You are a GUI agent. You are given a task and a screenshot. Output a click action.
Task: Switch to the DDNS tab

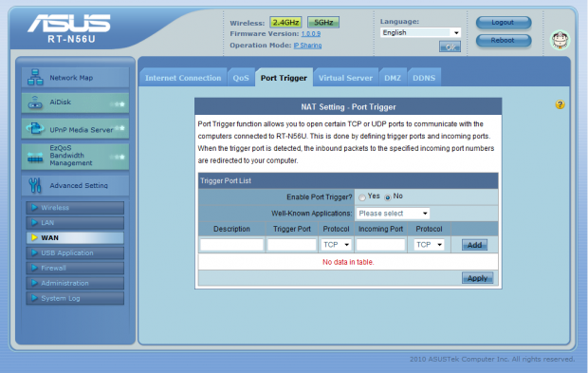click(424, 78)
